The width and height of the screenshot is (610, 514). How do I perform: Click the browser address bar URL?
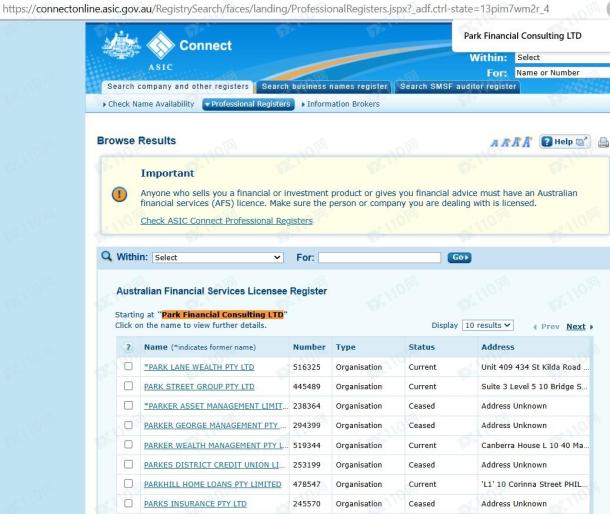tap(276, 9)
